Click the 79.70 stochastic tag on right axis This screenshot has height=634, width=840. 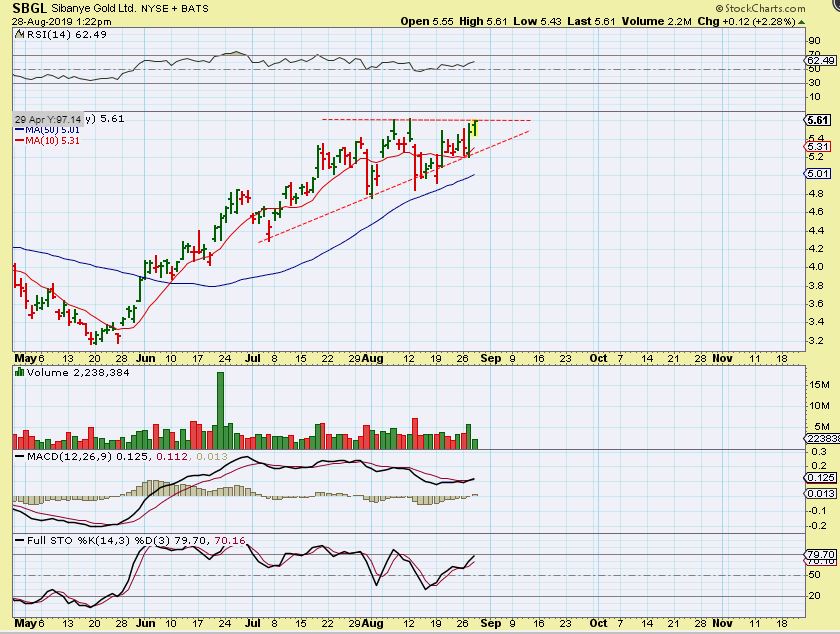click(821, 554)
